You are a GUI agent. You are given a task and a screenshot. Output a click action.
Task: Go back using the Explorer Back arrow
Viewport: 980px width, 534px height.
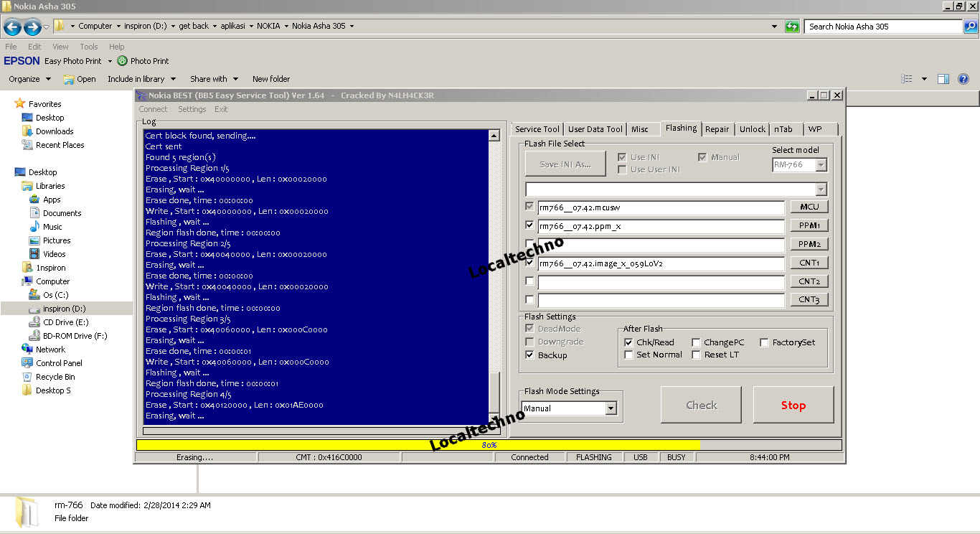(12, 27)
